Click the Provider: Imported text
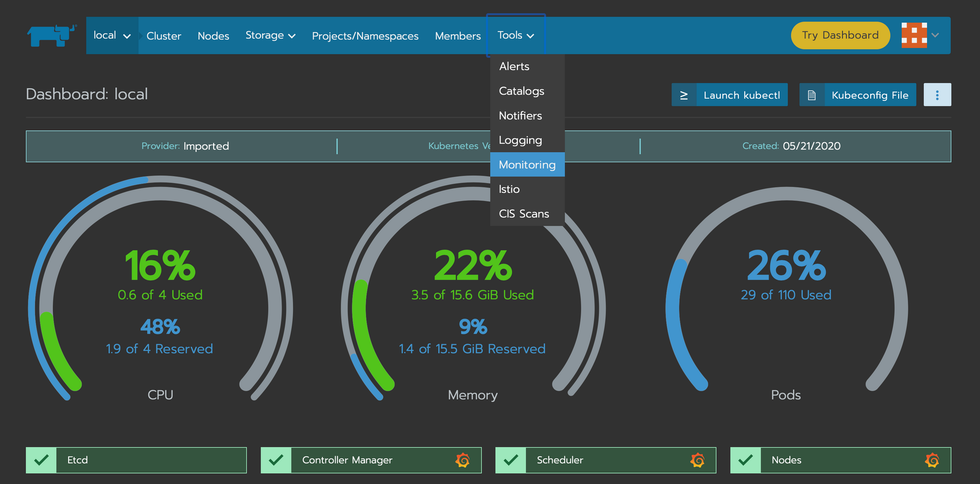The height and width of the screenshot is (484, 980). 185,146
